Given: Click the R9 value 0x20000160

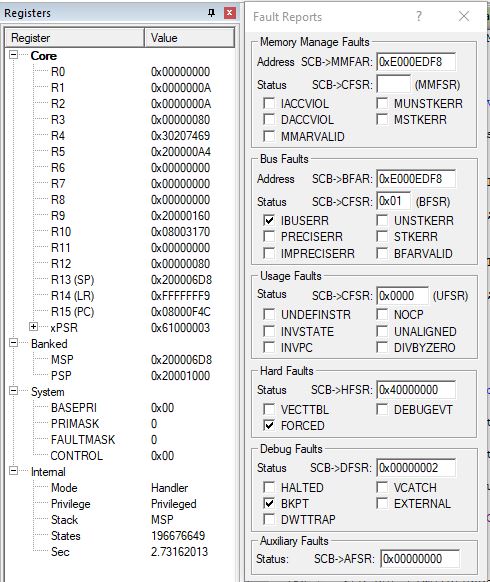Looking at the screenshot, I should tap(180, 216).
